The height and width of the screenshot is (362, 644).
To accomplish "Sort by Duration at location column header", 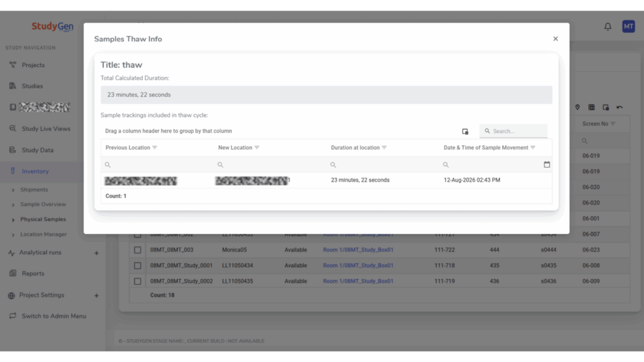I will 355,148.
